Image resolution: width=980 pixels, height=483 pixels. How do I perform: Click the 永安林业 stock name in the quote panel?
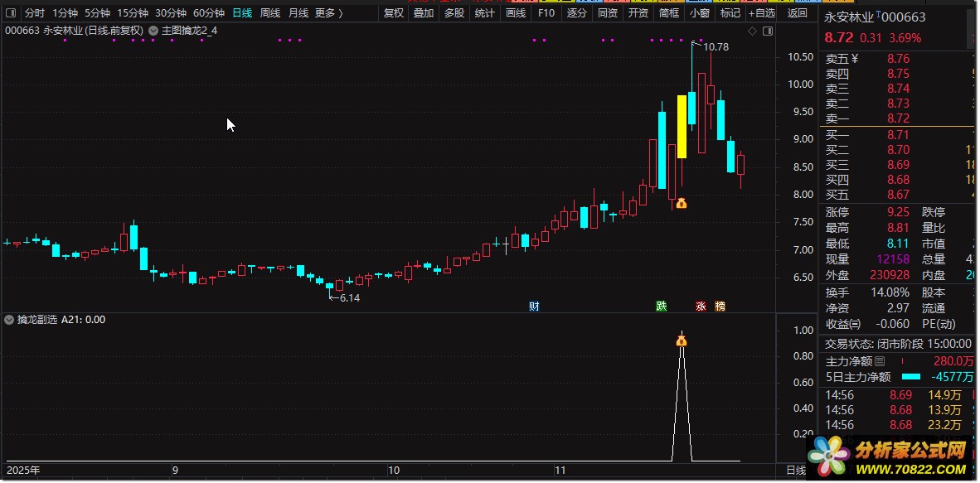(x=850, y=18)
